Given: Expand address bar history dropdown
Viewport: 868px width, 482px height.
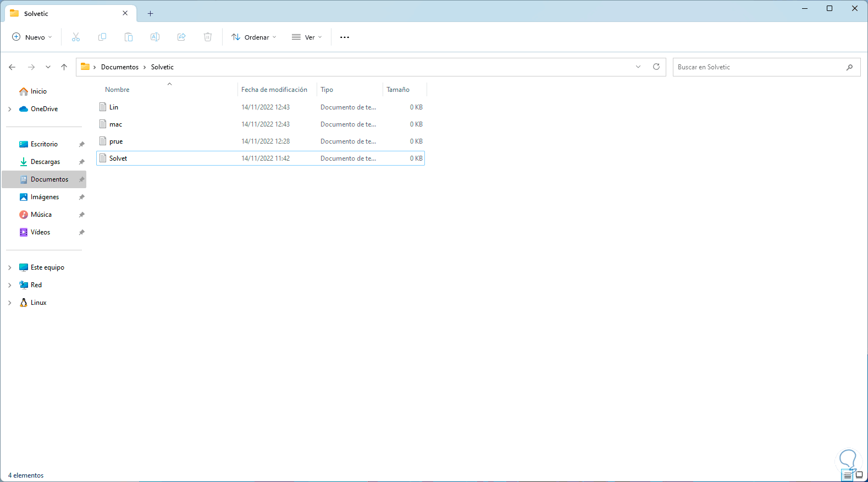Looking at the screenshot, I should pos(638,67).
